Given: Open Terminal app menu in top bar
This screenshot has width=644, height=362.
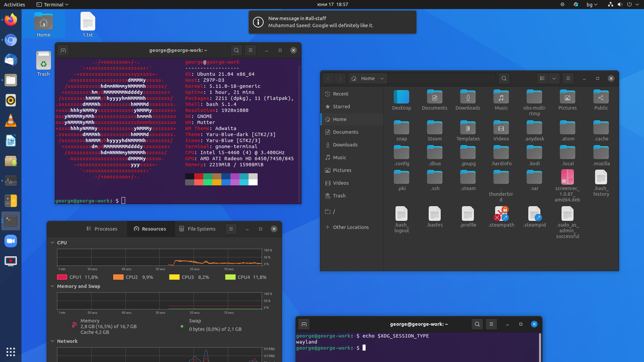Looking at the screenshot, I should [x=53, y=5].
